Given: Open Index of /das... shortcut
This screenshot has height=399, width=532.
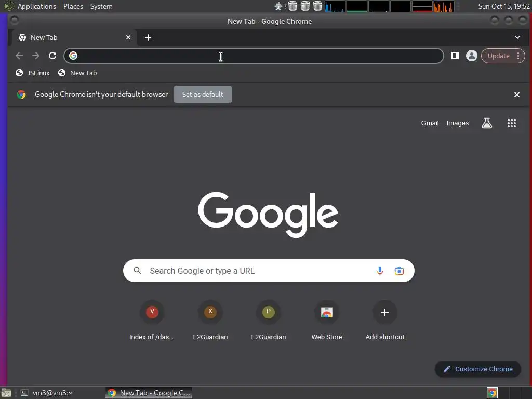Looking at the screenshot, I should coord(152,321).
